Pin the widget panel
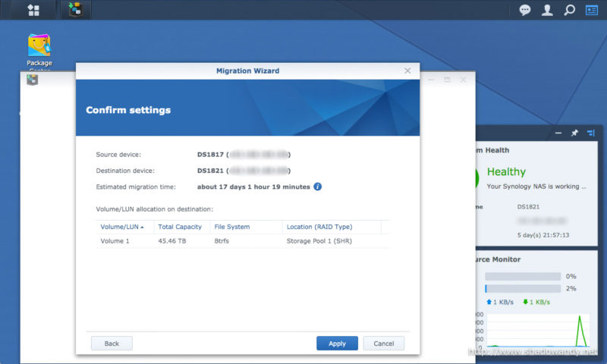Screen dimensions: 607x364 [574, 133]
